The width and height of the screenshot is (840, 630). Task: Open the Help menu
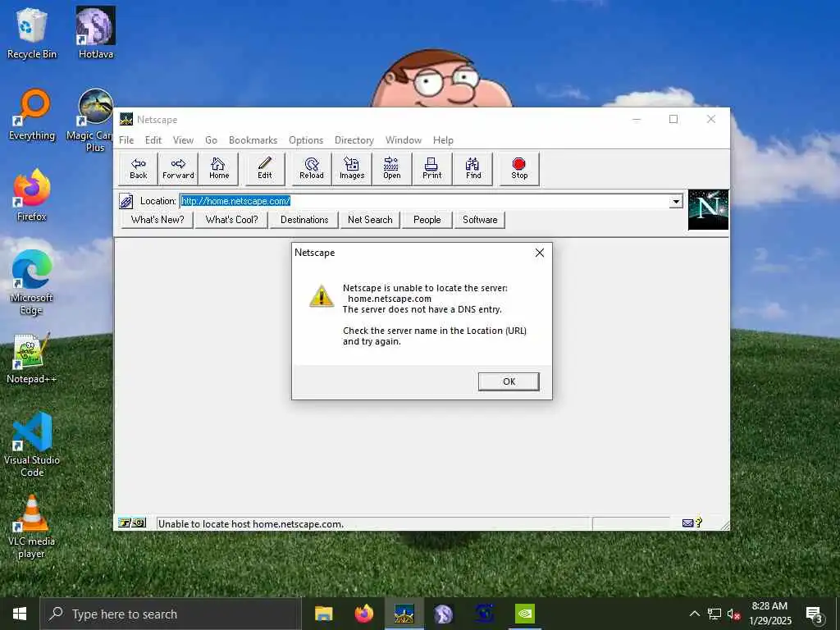[443, 140]
